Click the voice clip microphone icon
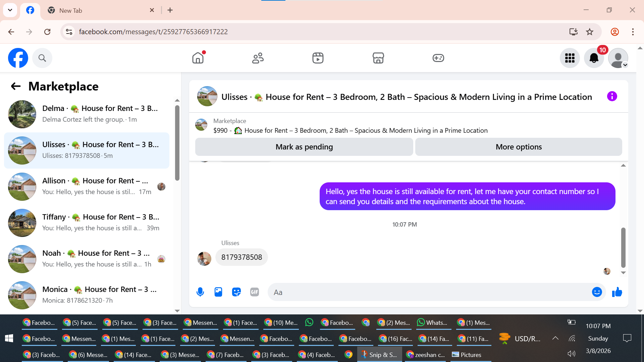The height and width of the screenshot is (362, 644). 200,292
